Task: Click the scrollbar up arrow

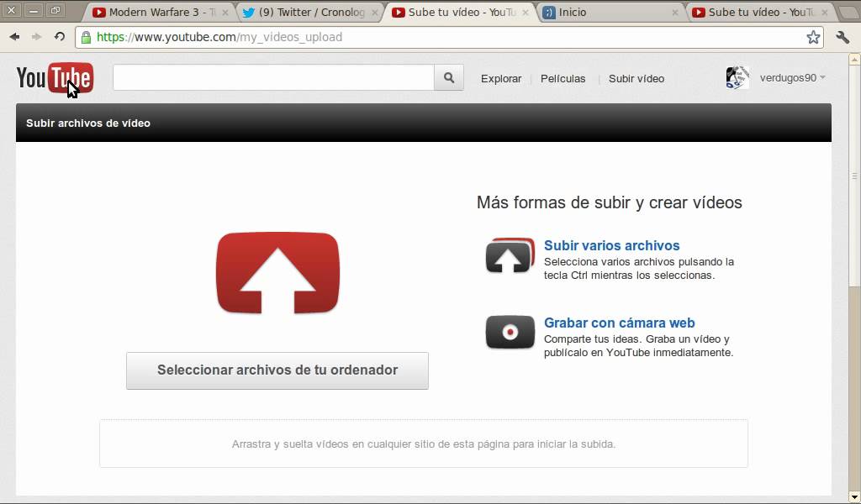Action: [854, 59]
